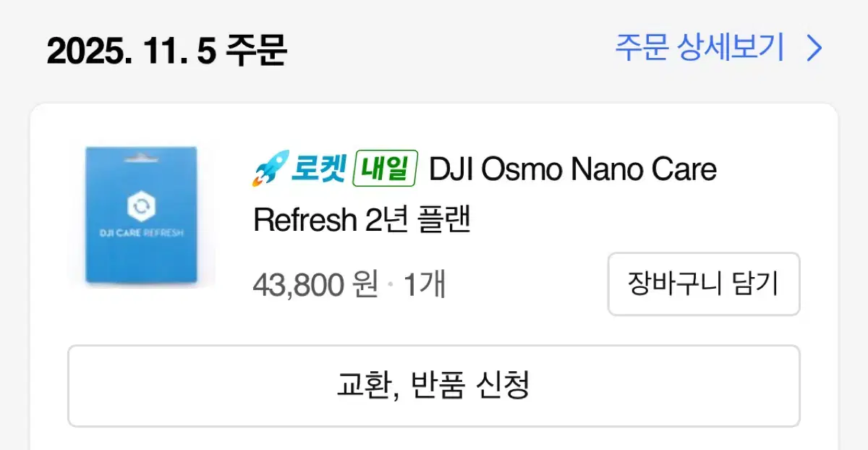868x450 pixels.
Task: Click the green 내일 delivery badge
Action: pyautogui.click(x=386, y=169)
